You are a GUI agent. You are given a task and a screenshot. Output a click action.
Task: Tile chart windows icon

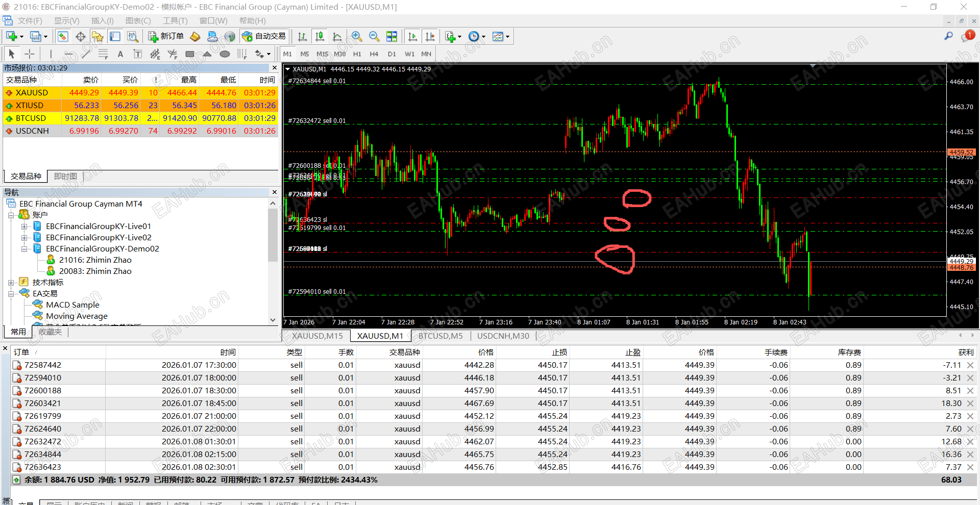pyautogui.click(x=391, y=36)
